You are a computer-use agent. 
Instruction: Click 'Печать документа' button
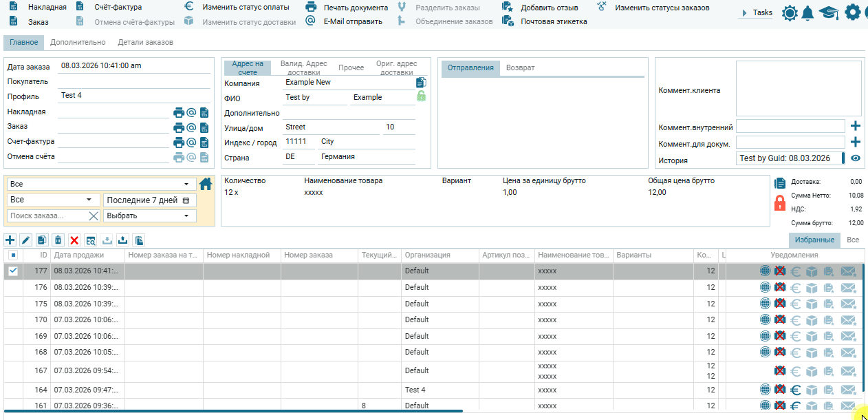tap(355, 8)
